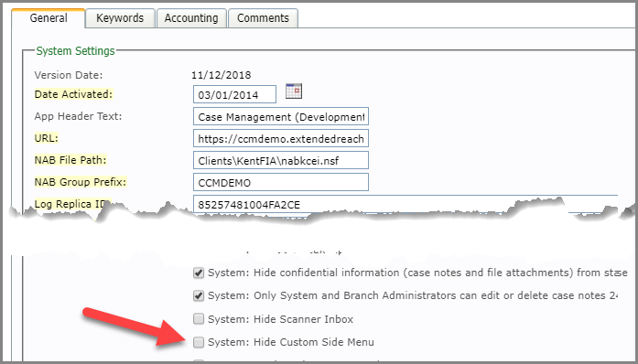638x364 pixels.
Task: Click the Date Activated label
Action: click(73, 94)
